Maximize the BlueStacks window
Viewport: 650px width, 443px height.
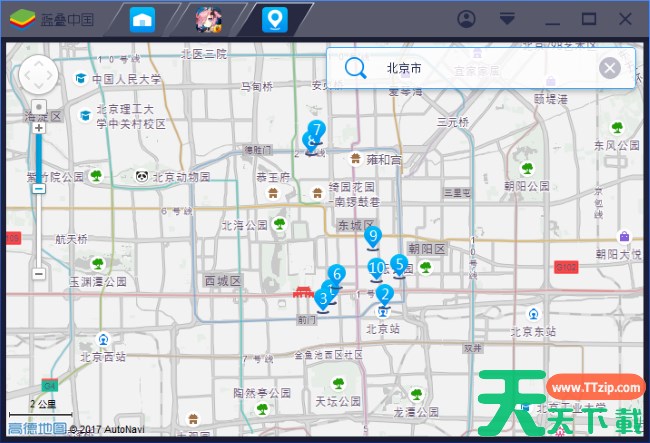coord(589,19)
